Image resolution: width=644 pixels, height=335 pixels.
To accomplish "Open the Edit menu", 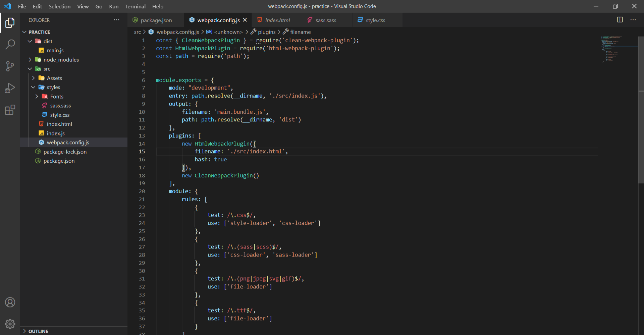I will [37, 6].
